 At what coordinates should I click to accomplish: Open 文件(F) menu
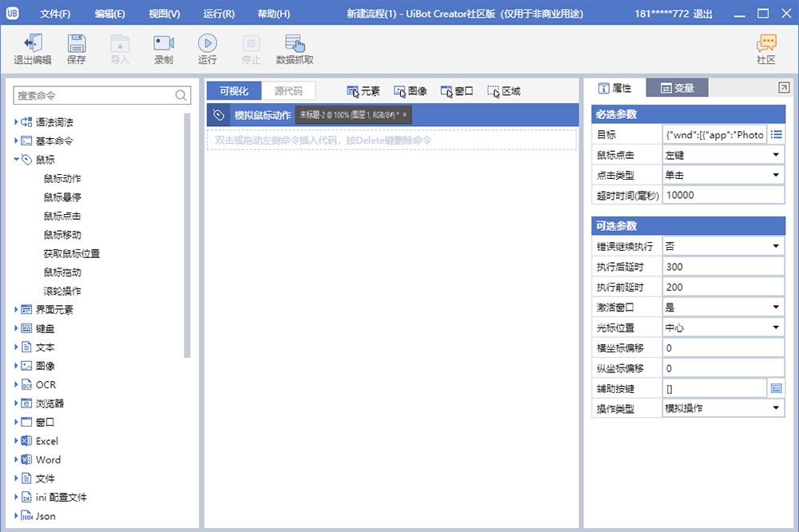(55, 14)
